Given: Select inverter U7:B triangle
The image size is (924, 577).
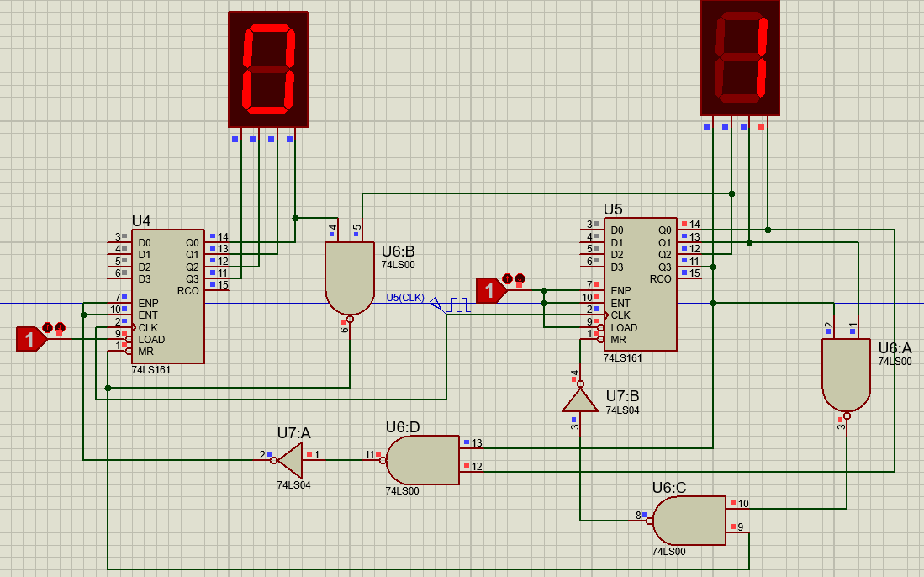Looking at the screenshot, I should tap(580, 400).
